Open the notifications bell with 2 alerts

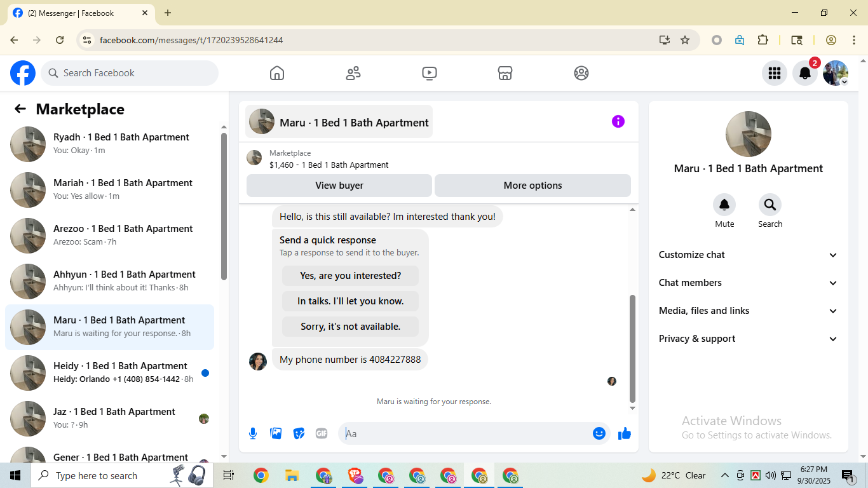tap(805, 73)
